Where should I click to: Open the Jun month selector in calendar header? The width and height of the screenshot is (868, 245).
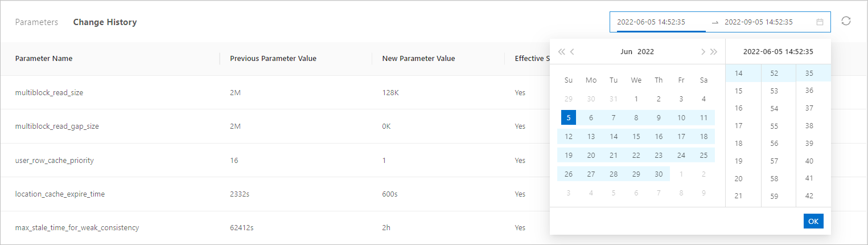tap(626, 52)
